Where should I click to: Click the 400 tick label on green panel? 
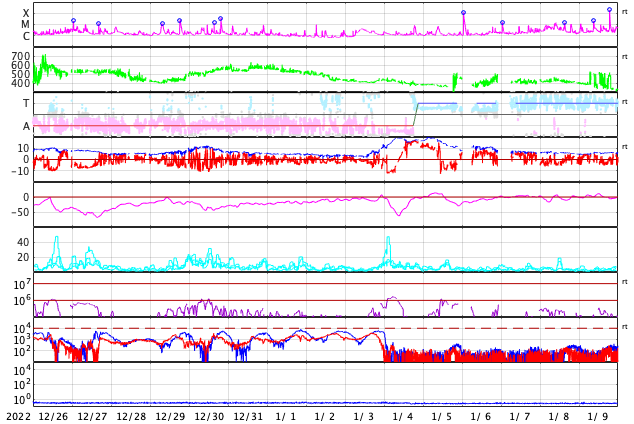click(21, 83)
